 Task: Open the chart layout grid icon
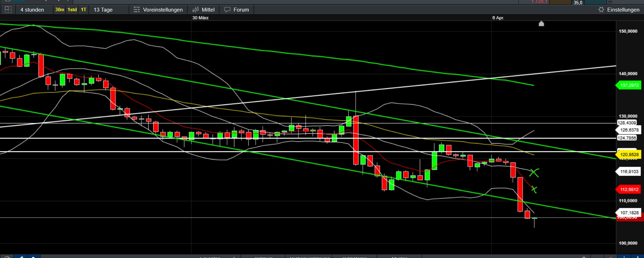pos(8,10)
